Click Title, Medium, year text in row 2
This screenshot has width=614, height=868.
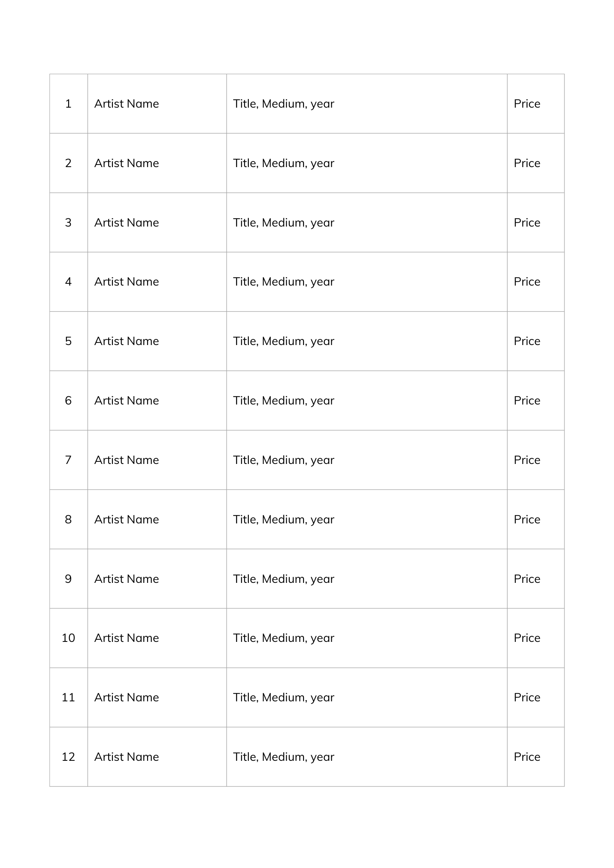(284, 163)
